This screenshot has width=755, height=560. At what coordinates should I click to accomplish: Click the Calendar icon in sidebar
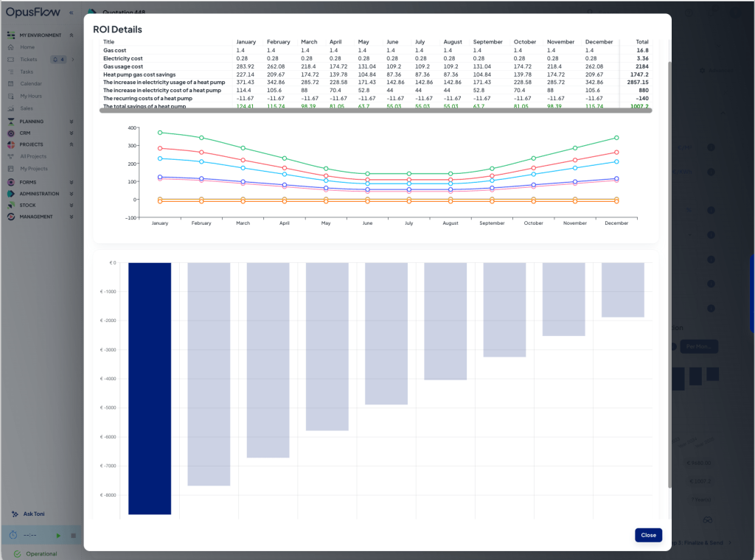[x=10, y=84]
